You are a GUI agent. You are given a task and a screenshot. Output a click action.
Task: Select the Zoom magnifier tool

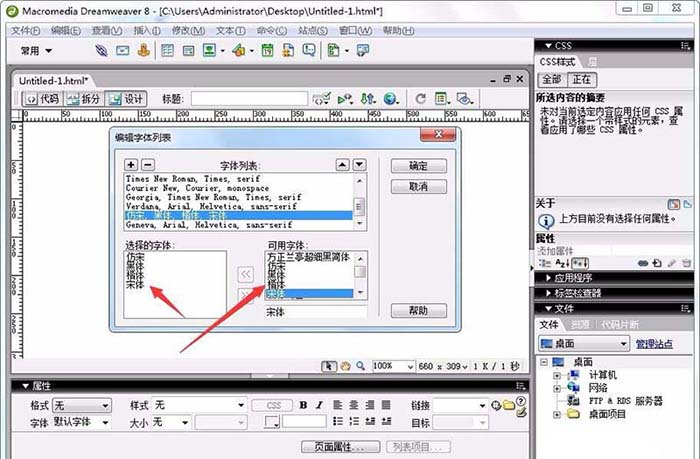tap(360, 366)
